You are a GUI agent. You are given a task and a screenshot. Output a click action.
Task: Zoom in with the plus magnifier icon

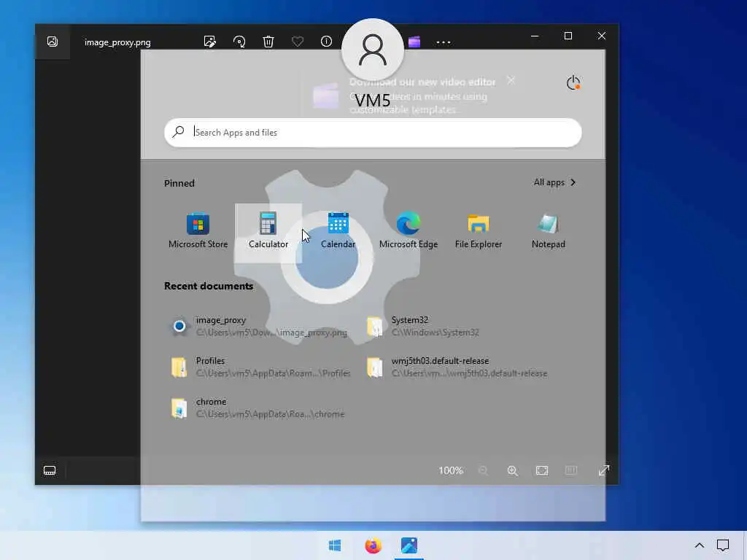pyautogui.click(x=513, y=470)
